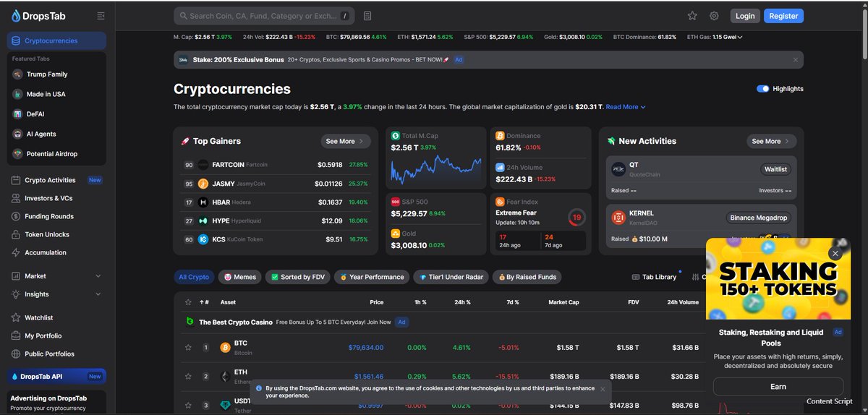Click star icon in table header
The image size is (868, 415).
[x=188, y=302]
